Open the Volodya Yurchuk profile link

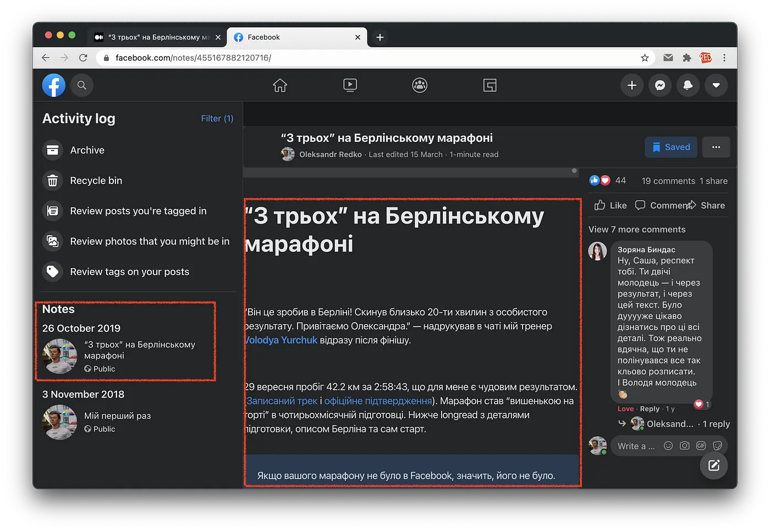[x=281, y=340]
